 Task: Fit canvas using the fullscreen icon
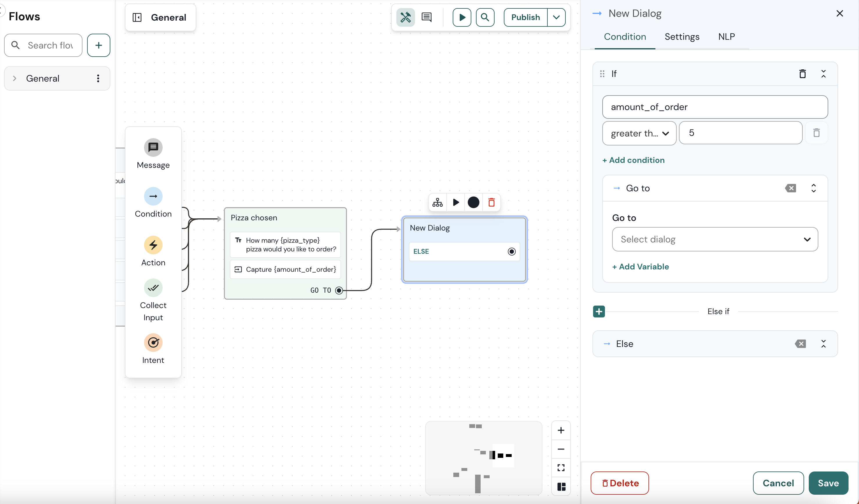[561, 467]
